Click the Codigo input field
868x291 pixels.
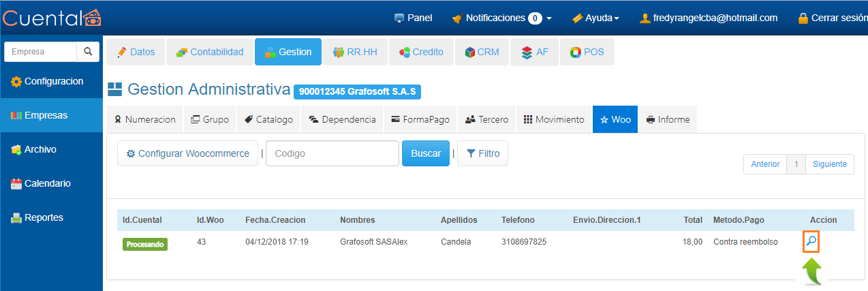[x=332, y=153]
